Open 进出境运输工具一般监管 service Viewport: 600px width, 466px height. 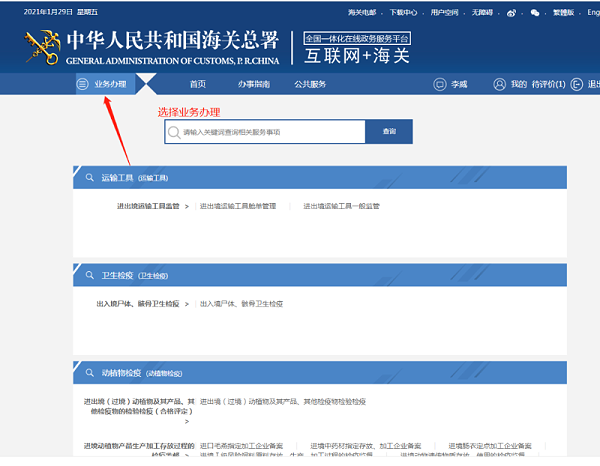click(x=341, y=206)
